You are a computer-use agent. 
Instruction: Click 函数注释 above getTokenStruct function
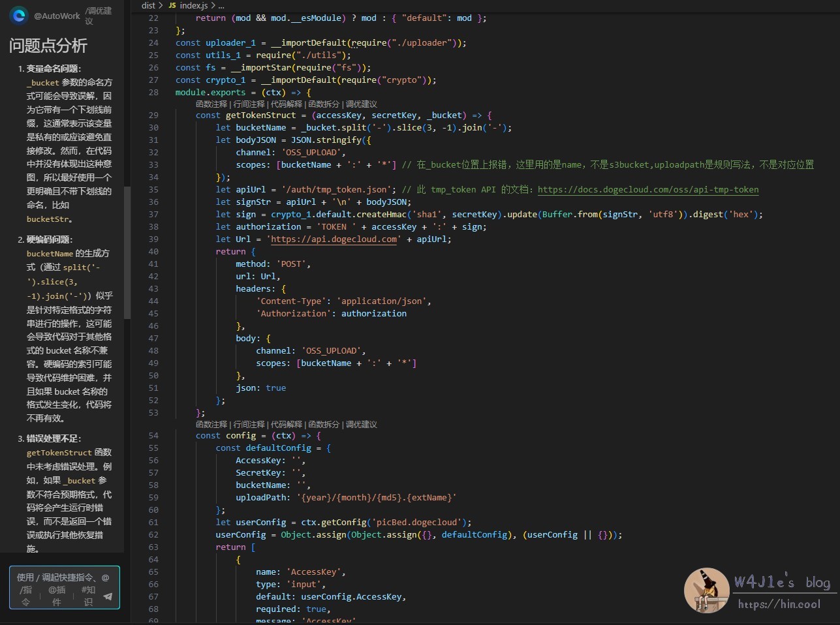click(x=211, y=104)
